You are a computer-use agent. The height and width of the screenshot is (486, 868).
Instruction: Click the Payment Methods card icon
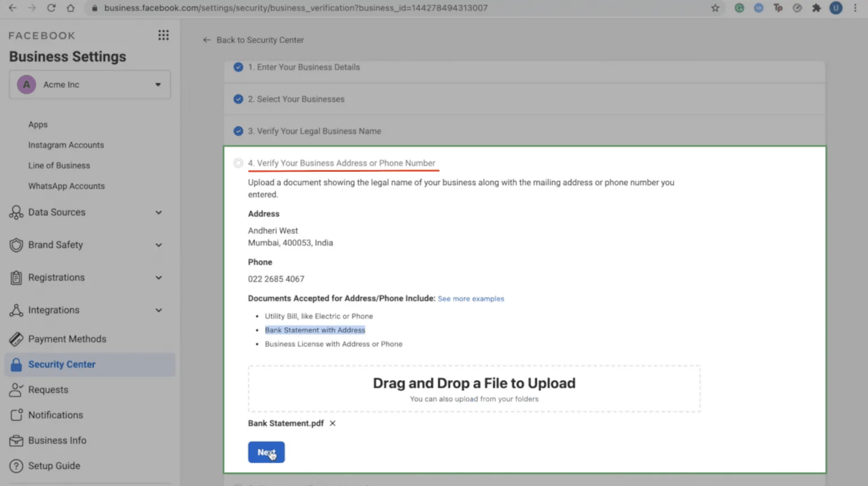coord(16,339)
